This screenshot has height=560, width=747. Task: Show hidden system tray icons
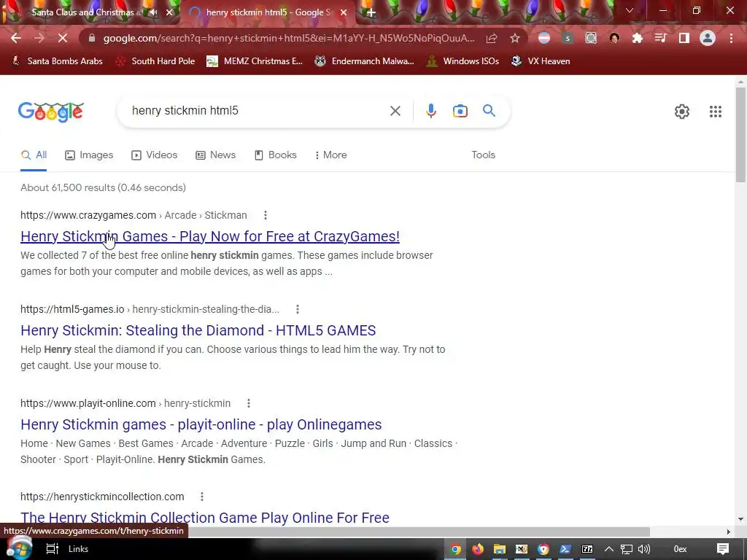(608, 549)
